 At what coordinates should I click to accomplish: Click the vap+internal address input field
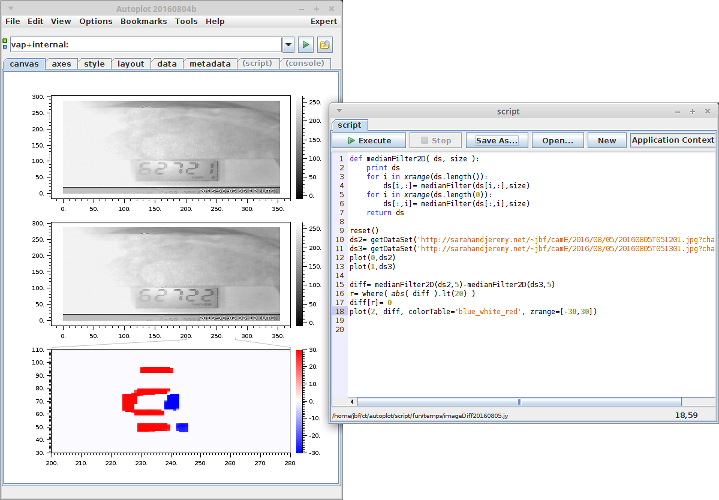click(145, 45)
